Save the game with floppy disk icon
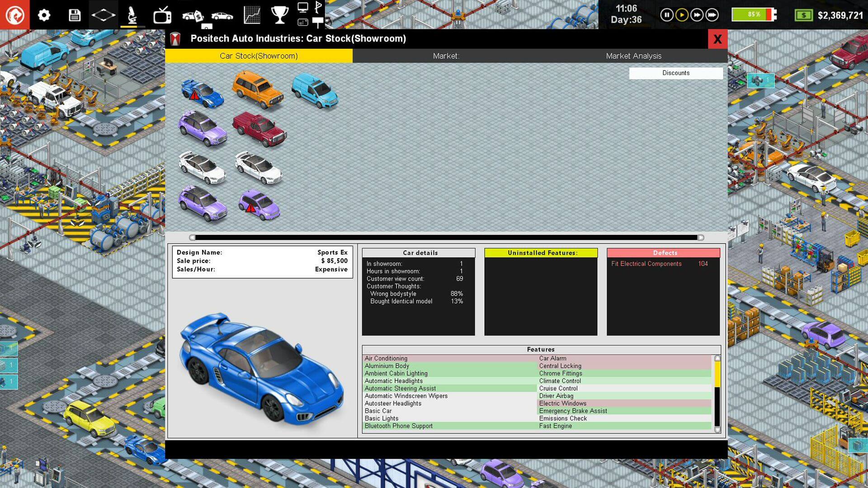 tap(74, 15)
